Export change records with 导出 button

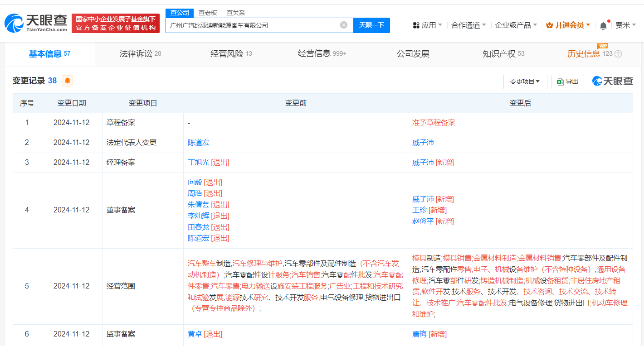[x=567, y=82]
